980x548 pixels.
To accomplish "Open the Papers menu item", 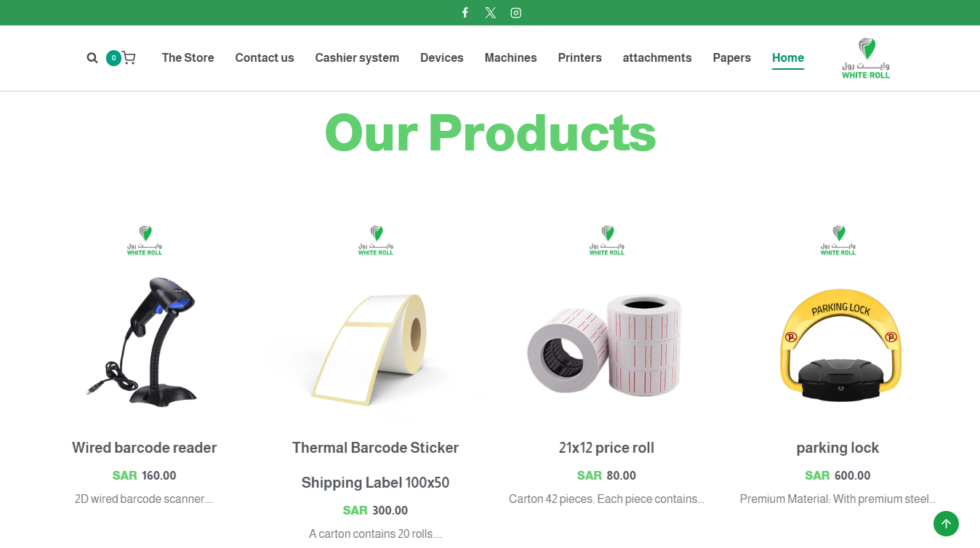I will [732, 57].
